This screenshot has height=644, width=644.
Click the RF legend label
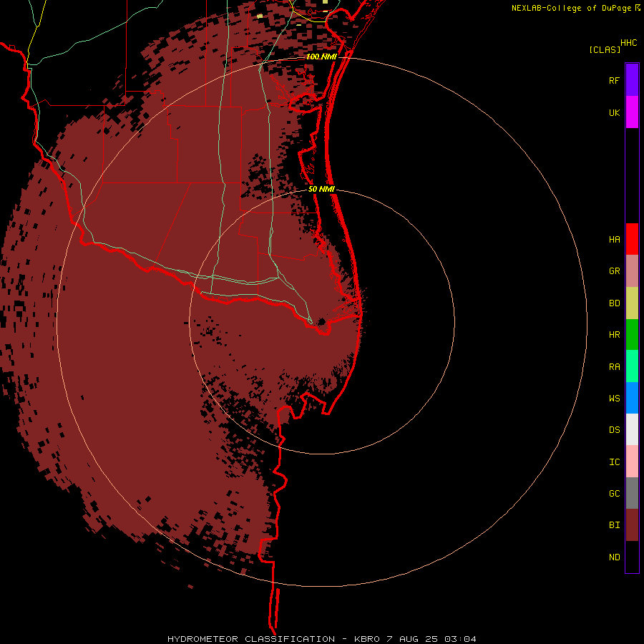614,80
